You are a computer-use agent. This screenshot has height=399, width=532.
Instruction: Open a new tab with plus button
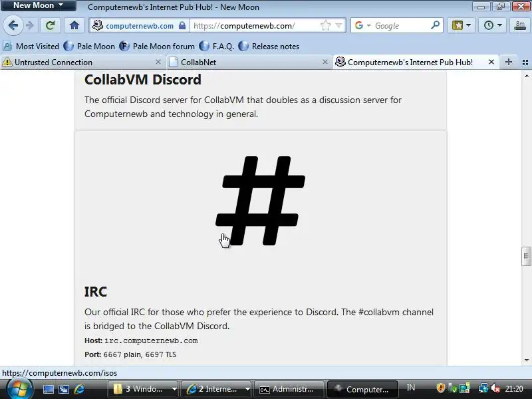pos(508,62)
